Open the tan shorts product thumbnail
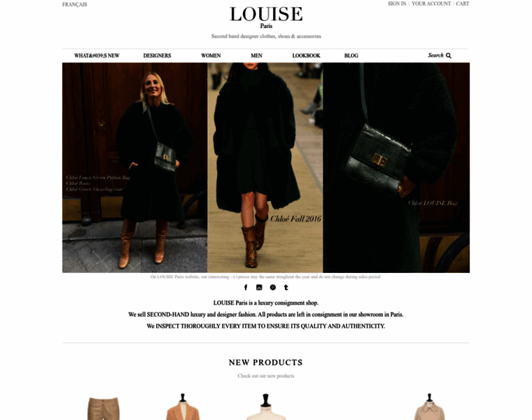The height and width of the screenshot is (420, 532). [104, 408]
